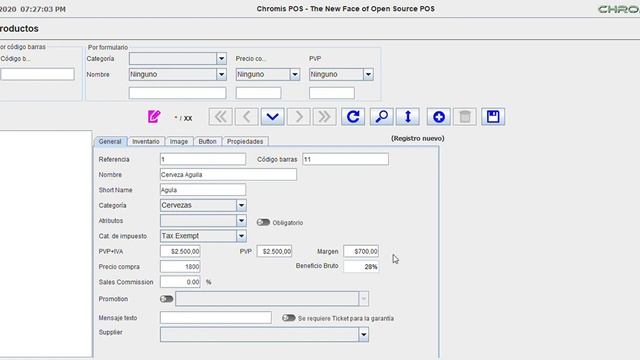Switch to the Image tab

click(x=179, y=141)
